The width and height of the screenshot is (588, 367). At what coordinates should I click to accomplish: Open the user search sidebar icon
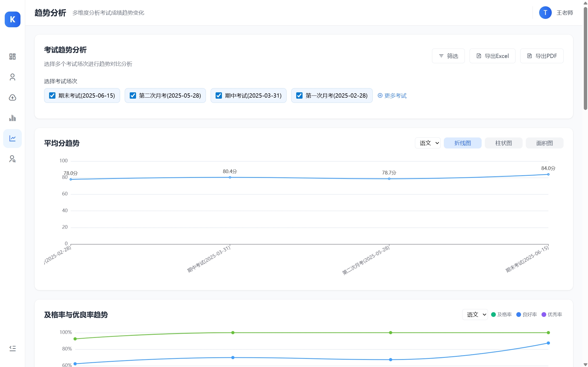pos(12,159)
